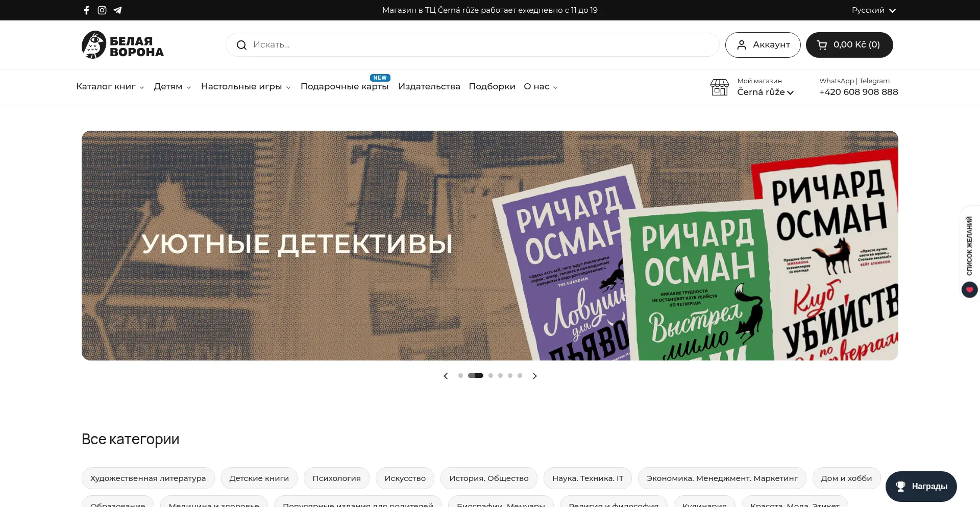Screen dimensions: 980x507
Task: Click the magnifier search icon
Action: coord(241,45)
